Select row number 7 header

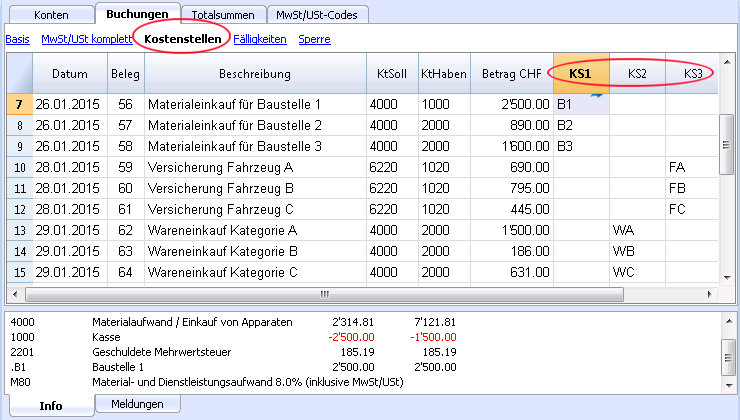click(19, 104)
